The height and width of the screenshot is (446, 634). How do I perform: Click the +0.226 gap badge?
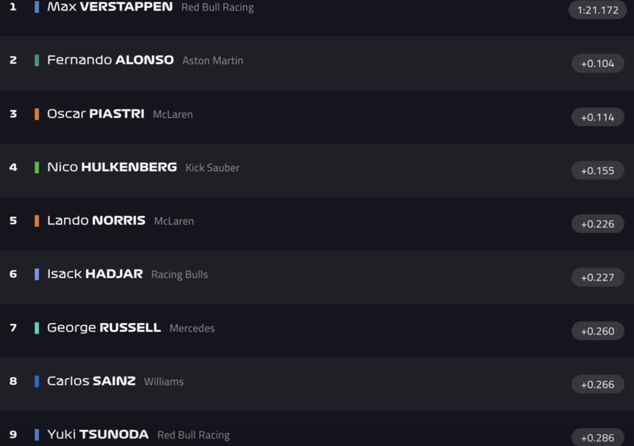click(x=598, y=224)
